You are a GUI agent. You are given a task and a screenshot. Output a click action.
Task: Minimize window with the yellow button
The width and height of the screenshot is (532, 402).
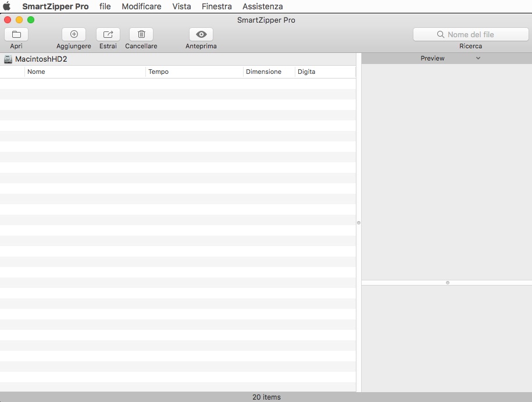point(19,20)
